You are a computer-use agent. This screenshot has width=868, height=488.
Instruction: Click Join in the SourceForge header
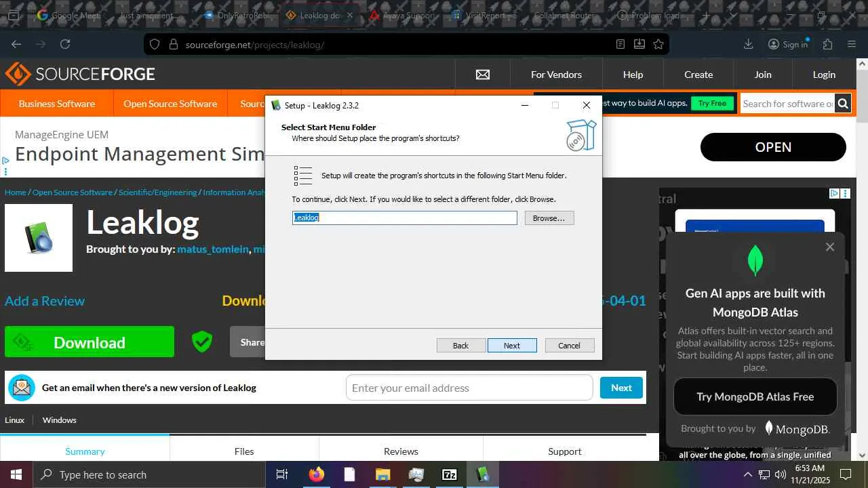(x=763, y=75)
